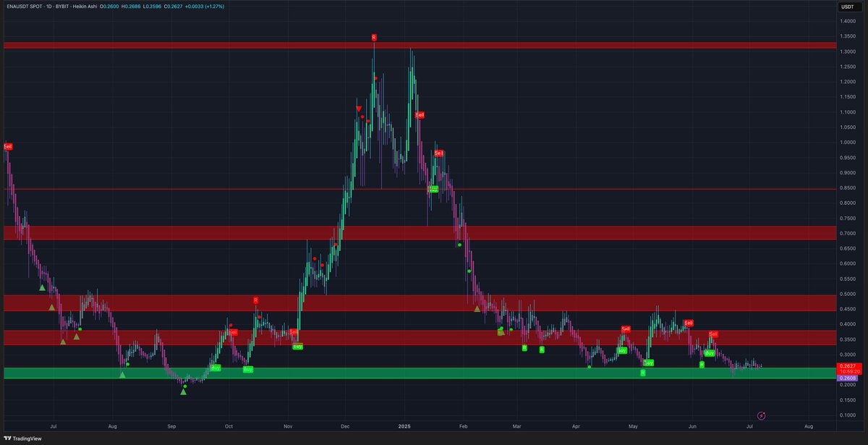Click the Mar label on time axis
This screenshot has width=868, height=445.
click(517, 428)
